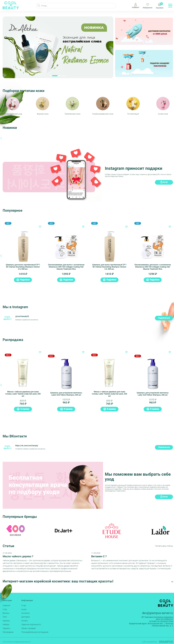Open Волосы category in footer
The image size is (174, 644).
coord(6,613)
